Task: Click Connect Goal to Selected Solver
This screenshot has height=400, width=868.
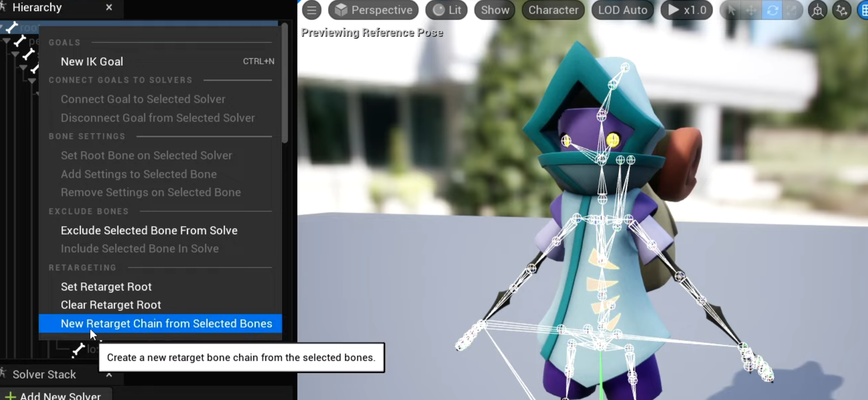Action: (x=160, y=99)
